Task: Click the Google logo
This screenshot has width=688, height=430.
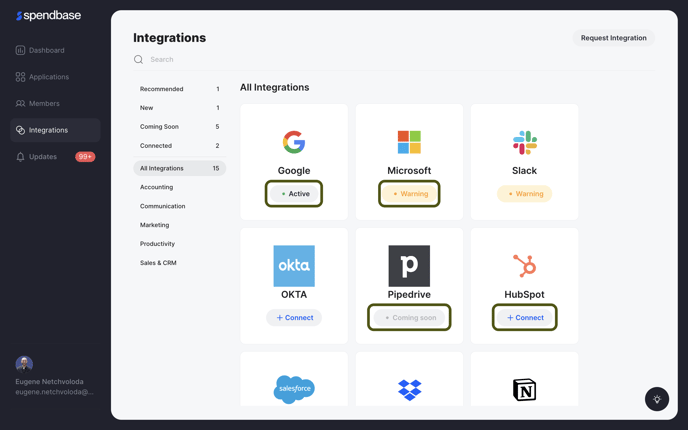Action: (x=294, y=142)
